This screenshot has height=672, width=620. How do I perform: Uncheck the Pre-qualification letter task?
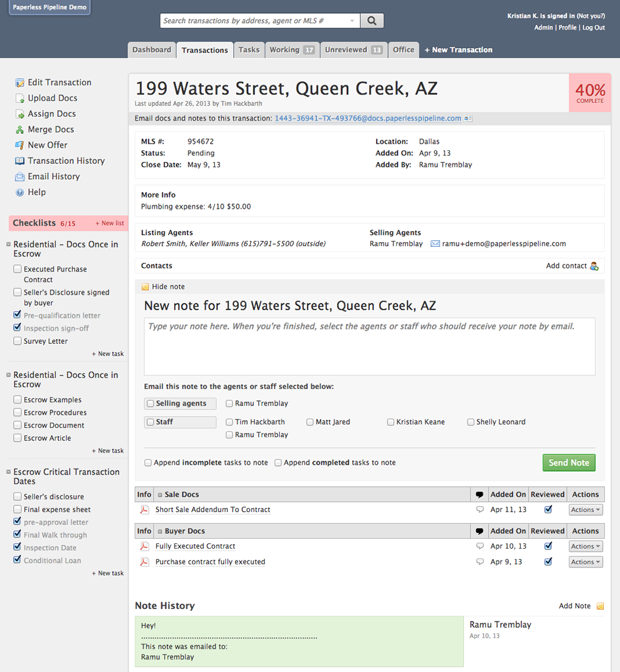(17, 315)
